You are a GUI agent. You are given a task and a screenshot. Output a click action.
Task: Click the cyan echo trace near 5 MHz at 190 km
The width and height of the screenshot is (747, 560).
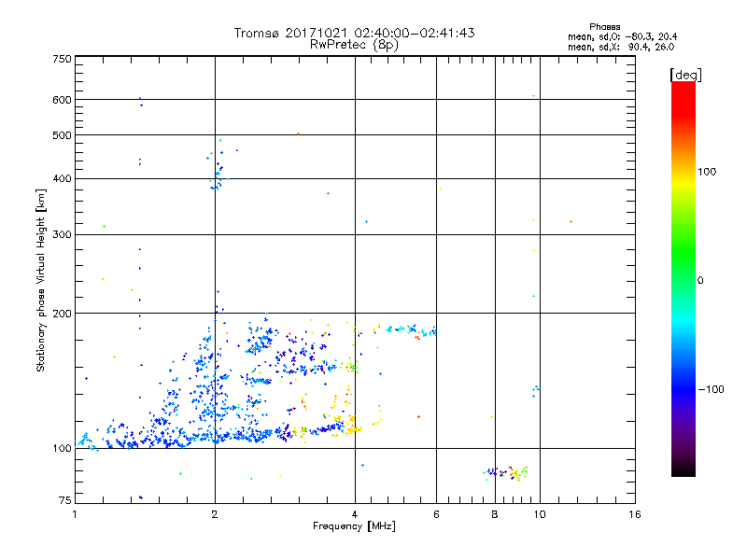(411, 330)
